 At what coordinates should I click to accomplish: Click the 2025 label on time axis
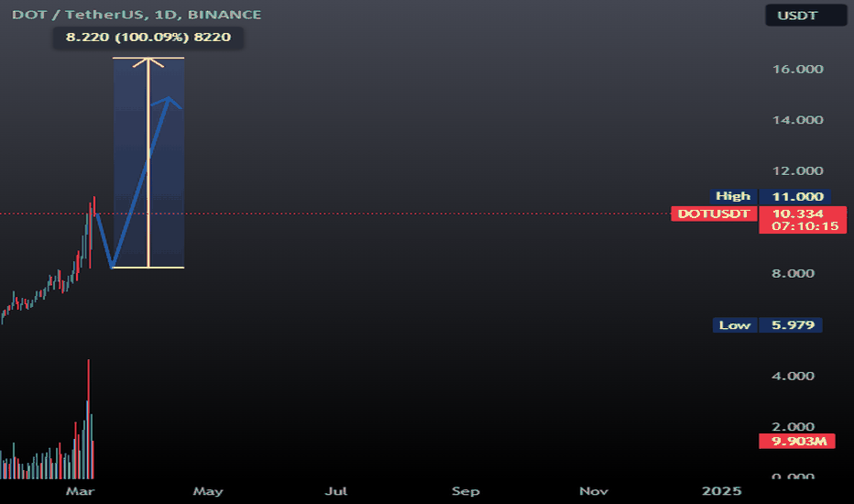click(722, 491)
